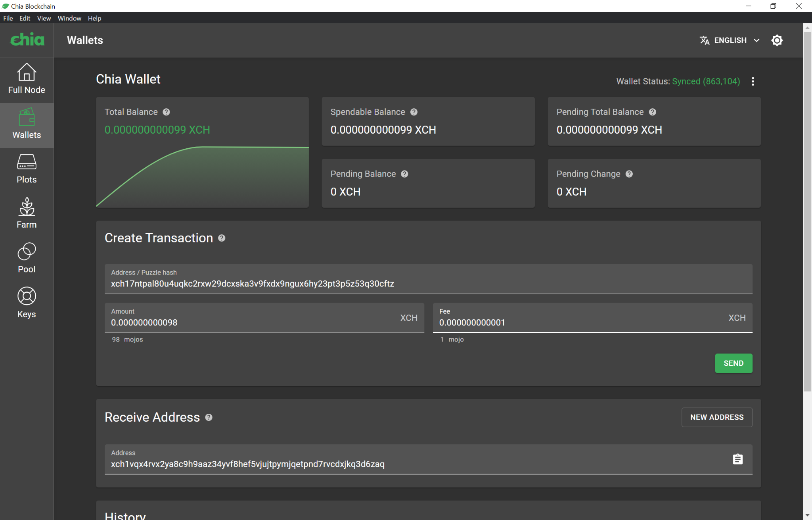The image size is (812, 520).
Task: Click the Pending Change 0 XCH value
Action: coord(571,192)
